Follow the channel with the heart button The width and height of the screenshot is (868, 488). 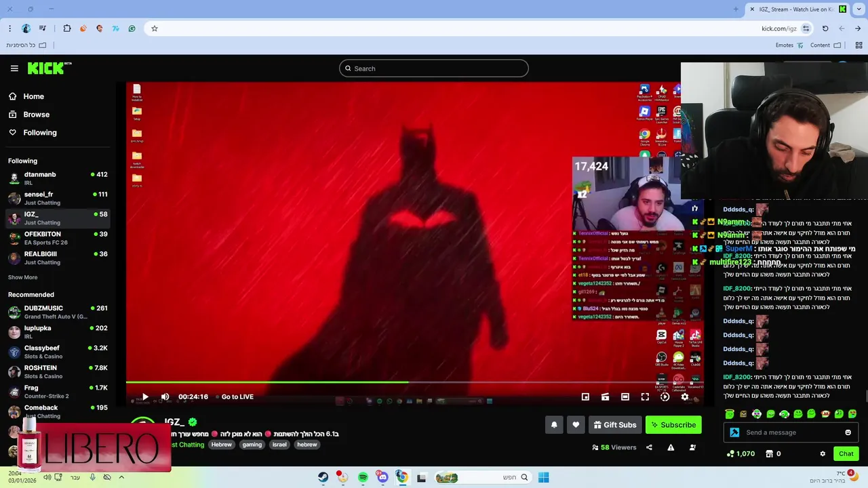click(576, 425)
